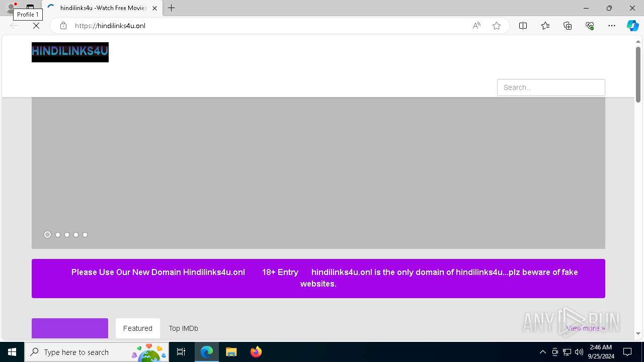Select the third slider dot
Screen dimensions: 644x362
[67, 235]
